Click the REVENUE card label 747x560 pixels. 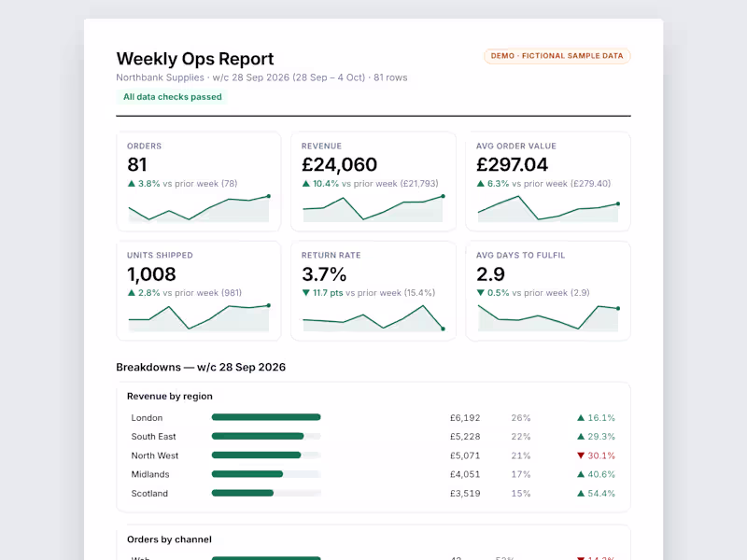pos(321,147)
